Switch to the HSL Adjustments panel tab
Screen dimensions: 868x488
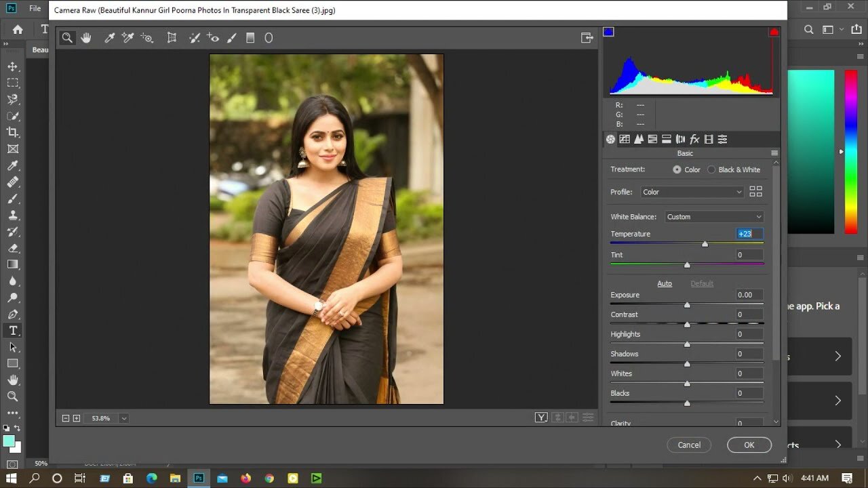click(x=652, y=139)
